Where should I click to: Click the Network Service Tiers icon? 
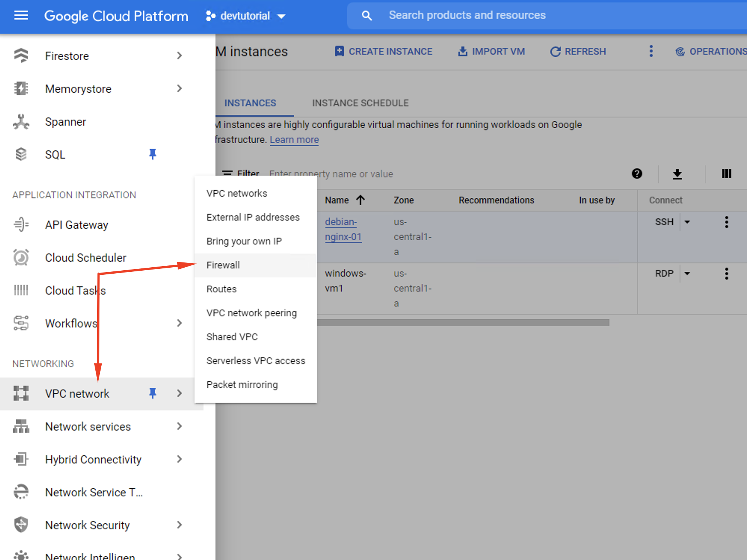click(21, 492)
